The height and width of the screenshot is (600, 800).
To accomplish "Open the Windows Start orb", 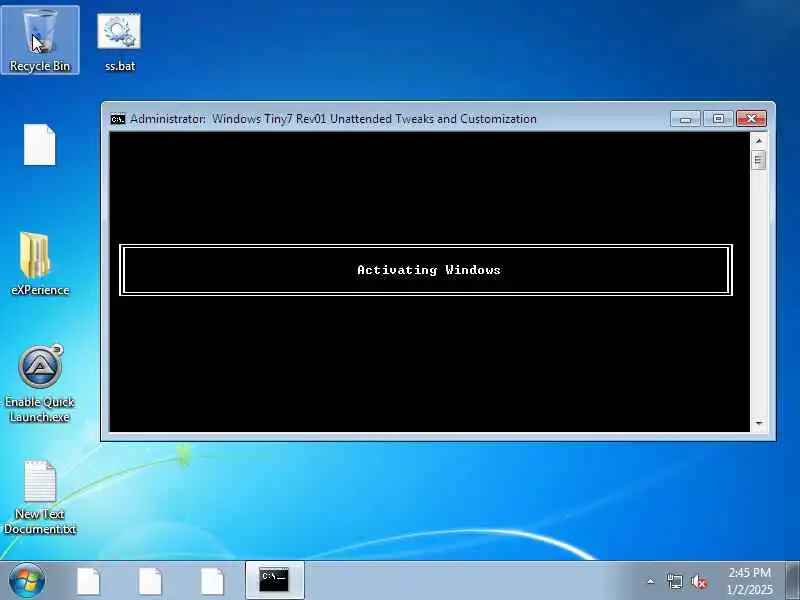I will (x=27, y=581).
